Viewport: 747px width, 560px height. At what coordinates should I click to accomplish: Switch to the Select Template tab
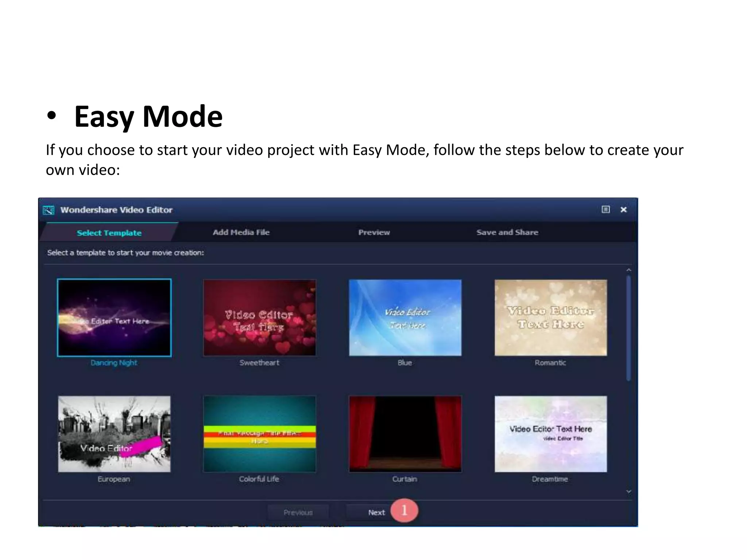click(109, 233)
